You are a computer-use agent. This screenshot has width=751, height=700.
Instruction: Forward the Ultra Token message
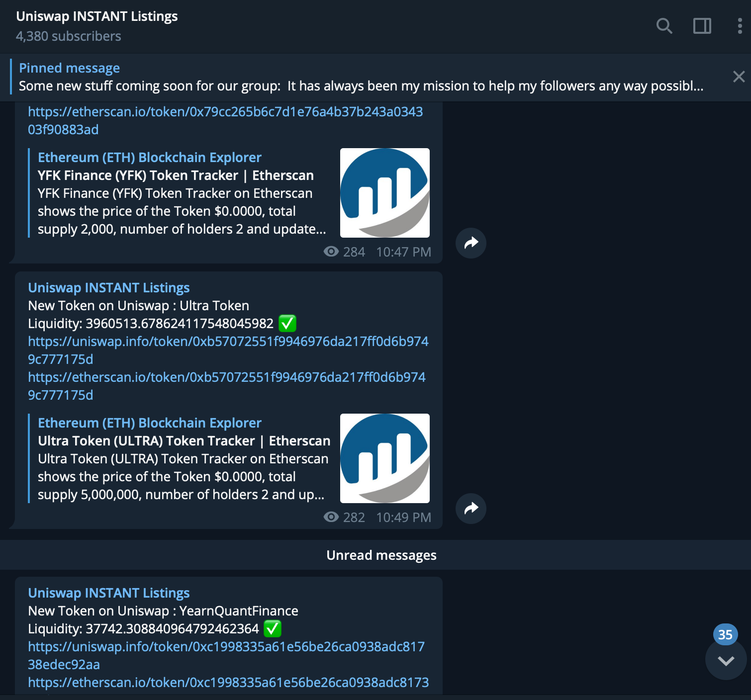pos(470,509)
